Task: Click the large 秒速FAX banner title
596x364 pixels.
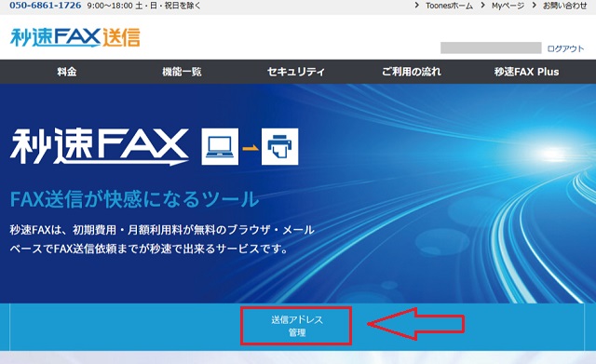Action: 100,146
